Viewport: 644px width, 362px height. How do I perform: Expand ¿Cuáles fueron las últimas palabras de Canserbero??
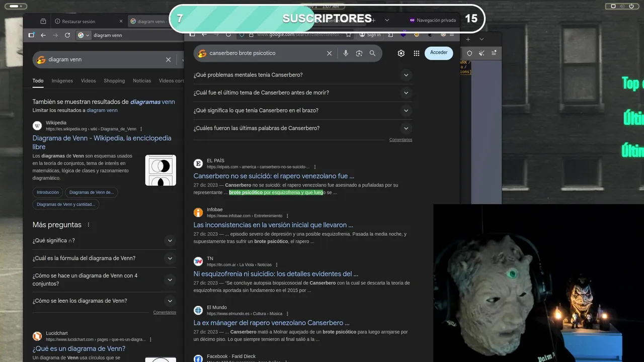303,128
